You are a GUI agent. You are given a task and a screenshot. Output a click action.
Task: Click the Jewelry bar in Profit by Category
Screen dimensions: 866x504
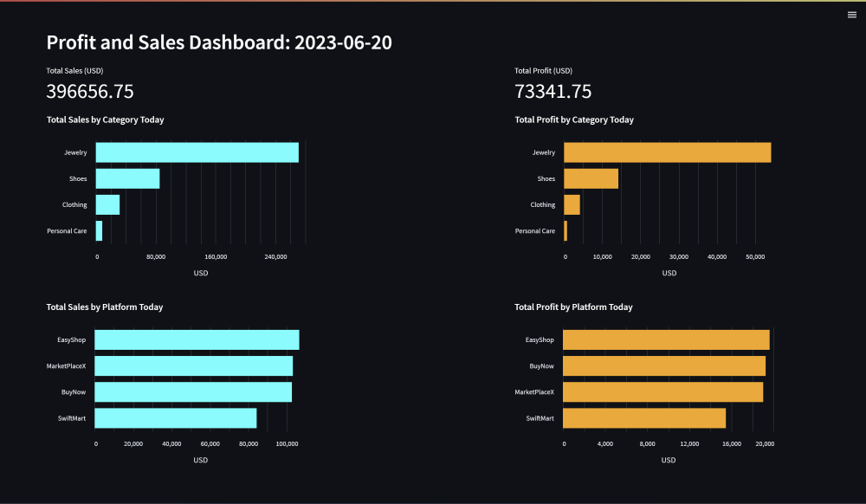(x=667, y=152)
